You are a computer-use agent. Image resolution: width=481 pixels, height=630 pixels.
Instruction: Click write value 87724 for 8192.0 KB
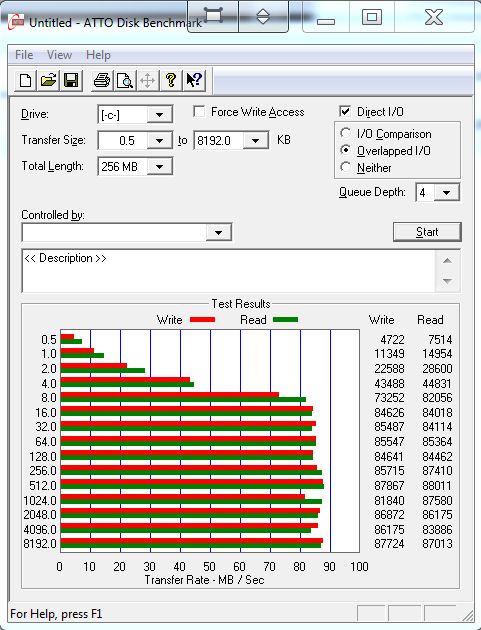pos(389,543)
